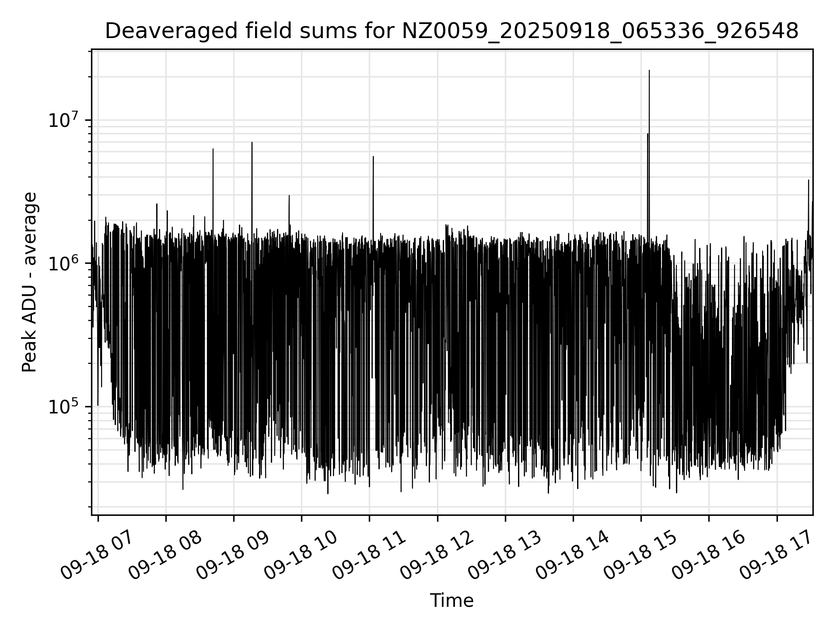This screenshot has width=840, height=630.
Task: Click the y-axis tick label 10^5
Action: click(63, 406)
